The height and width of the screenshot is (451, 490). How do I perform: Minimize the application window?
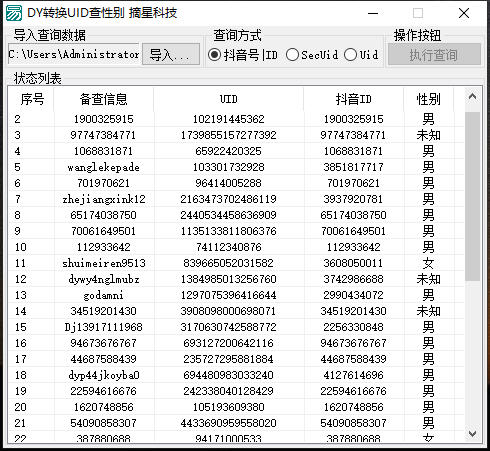pos(373,13)
